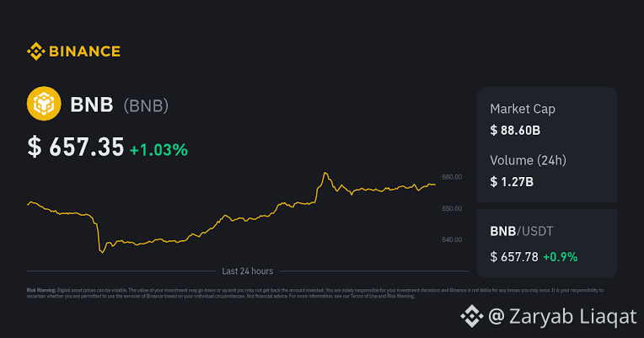Click the Market Cap label
Image resolution: width=644 pixels, height=338 pixels.
click(523, 109)
